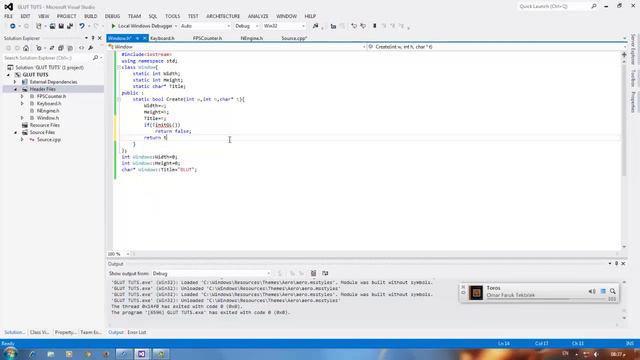
Task: Click the Visual Studio taskbar icon
Action: click(142, 354)
